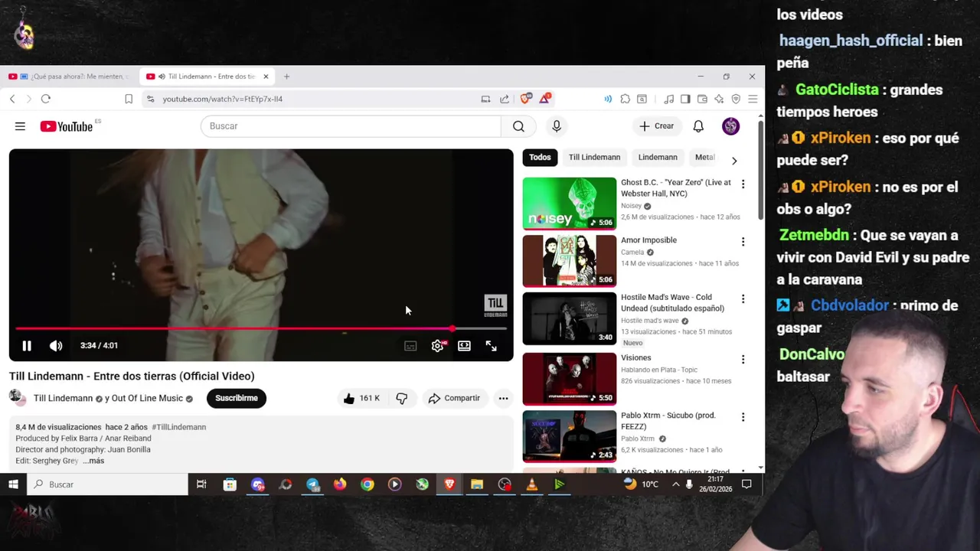The image size is (980, 551).
Task: Open Till Lindemann channel name link
Action: [63, 398]
